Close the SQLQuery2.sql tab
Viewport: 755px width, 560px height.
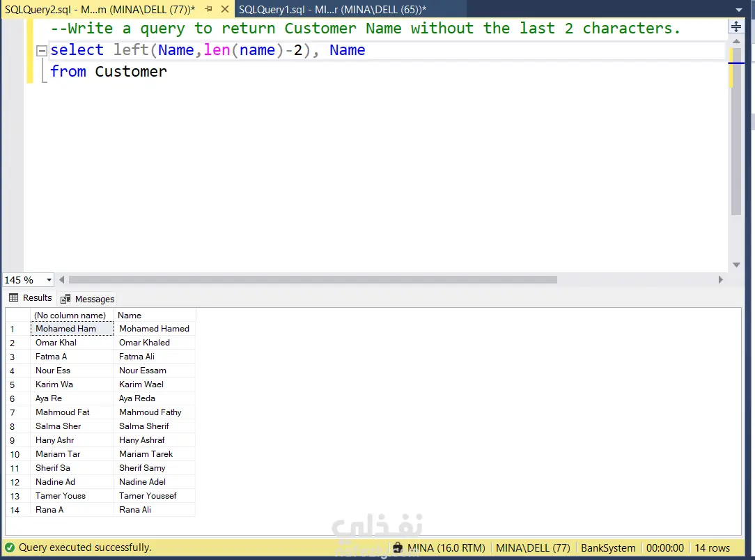click(225, 9)
